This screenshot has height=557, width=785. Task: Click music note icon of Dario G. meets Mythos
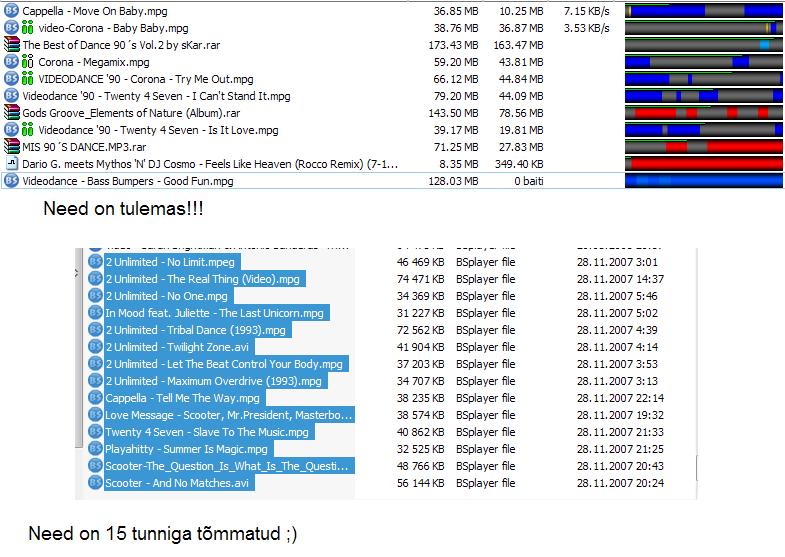pos(12,163)
